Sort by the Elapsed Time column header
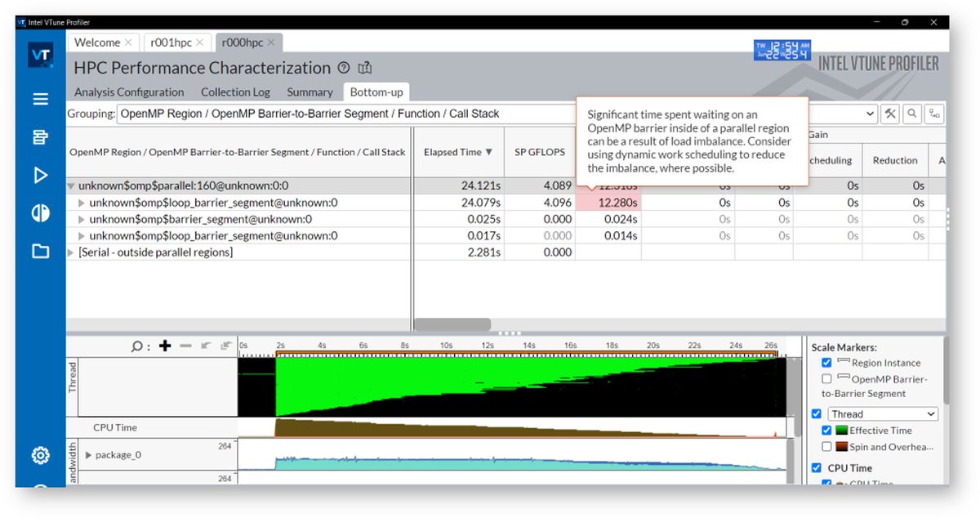 point(458,152)
